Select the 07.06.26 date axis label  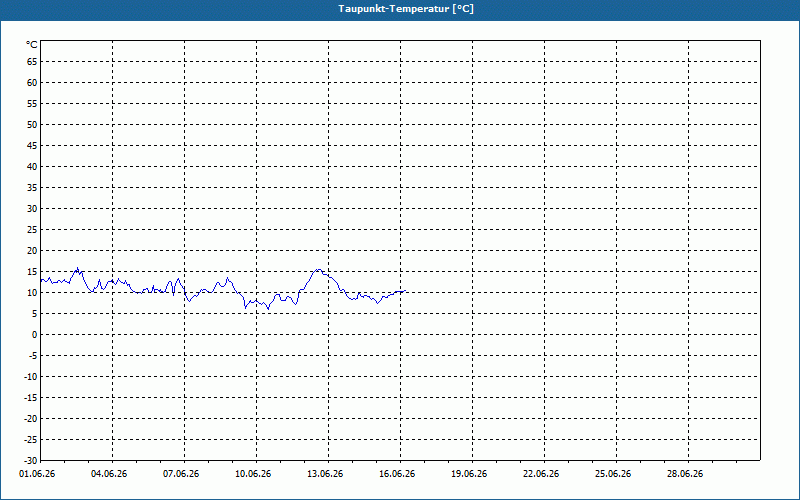click(181, 474)
